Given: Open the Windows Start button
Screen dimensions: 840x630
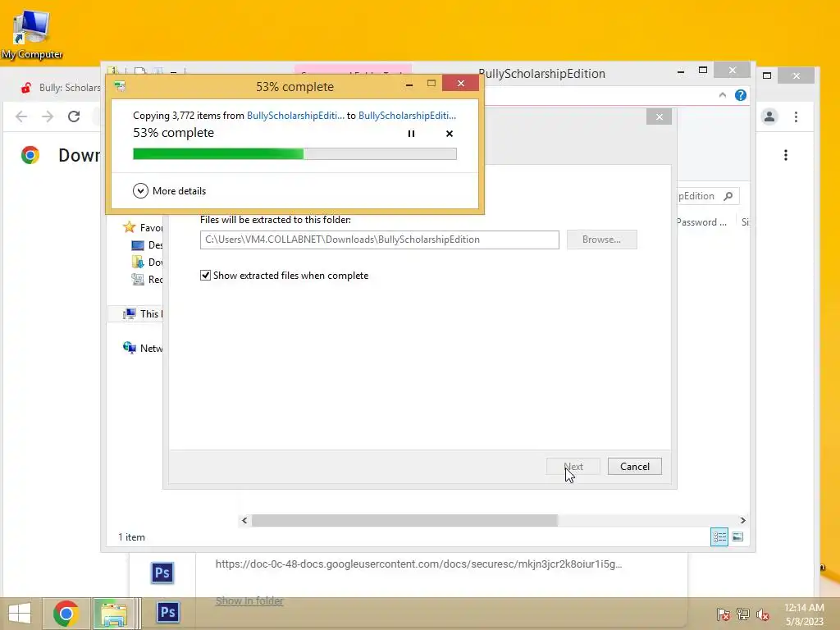Looking at the screenshot, I should pyautogui.click(x=20, y=614).
